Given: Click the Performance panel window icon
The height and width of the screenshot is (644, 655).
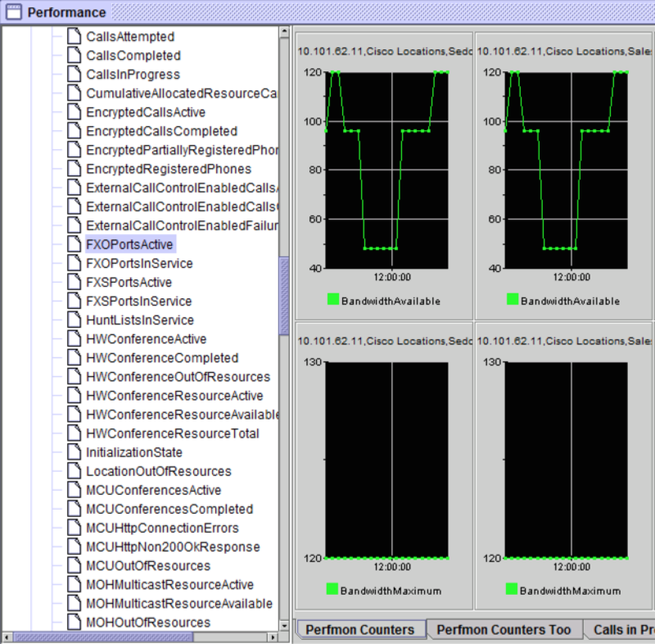Looking at the screenshot, I should (x=13, y=11).
